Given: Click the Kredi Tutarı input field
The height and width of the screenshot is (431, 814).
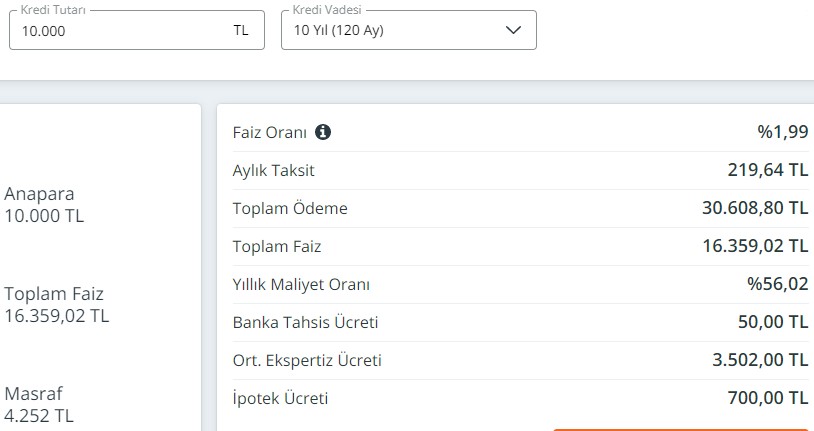Looking at the screenshot, I should [137, 30].
